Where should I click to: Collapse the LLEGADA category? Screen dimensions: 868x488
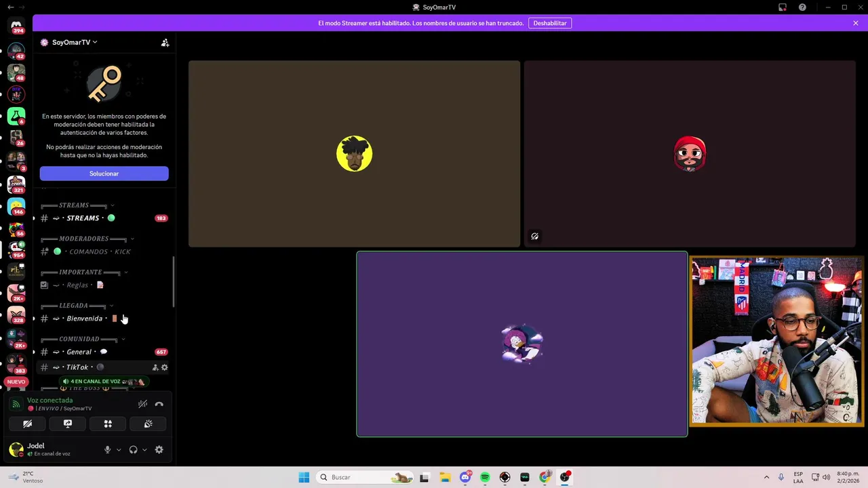77,306
